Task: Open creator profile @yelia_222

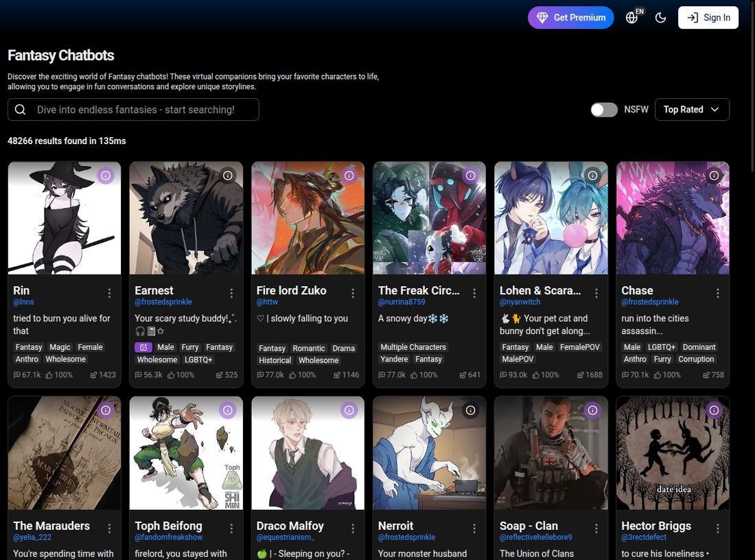Action: (32, 537)
